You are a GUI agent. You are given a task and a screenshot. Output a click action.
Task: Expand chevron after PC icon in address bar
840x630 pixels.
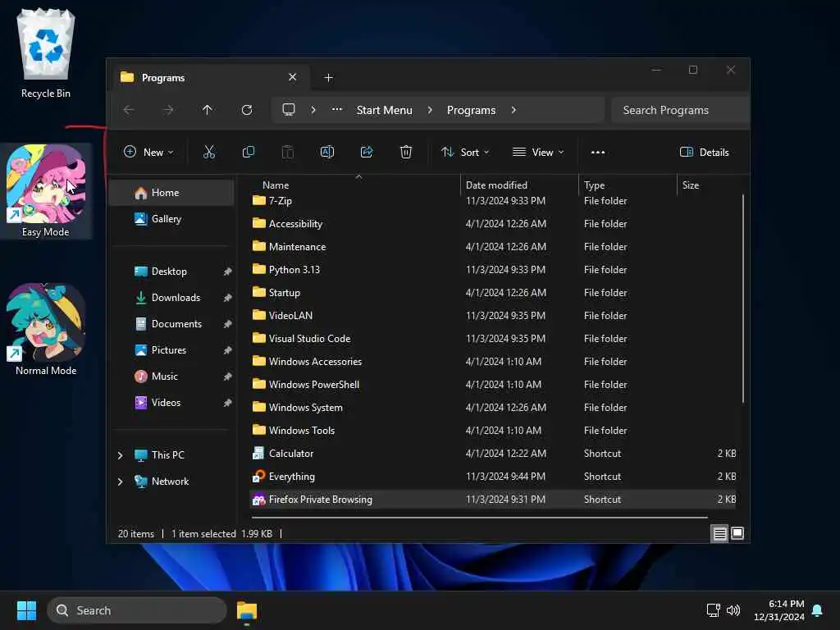point(313,110)
